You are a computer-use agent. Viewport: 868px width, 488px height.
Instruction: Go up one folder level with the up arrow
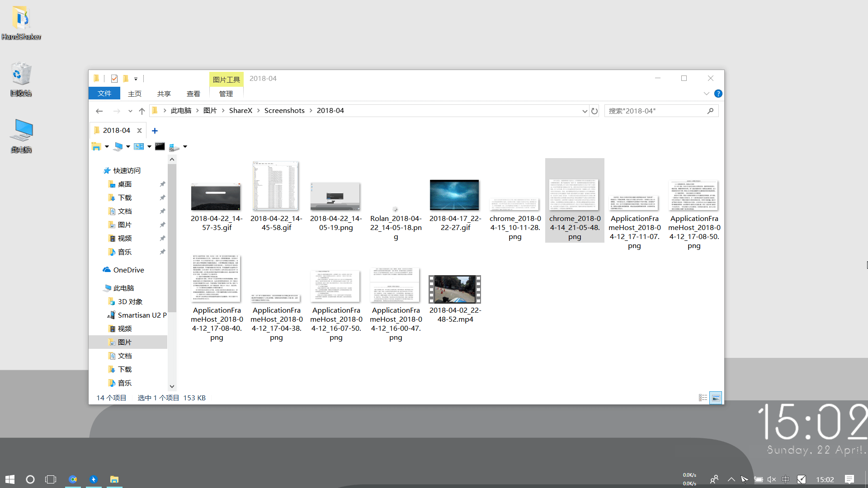(x=142, y=111)
